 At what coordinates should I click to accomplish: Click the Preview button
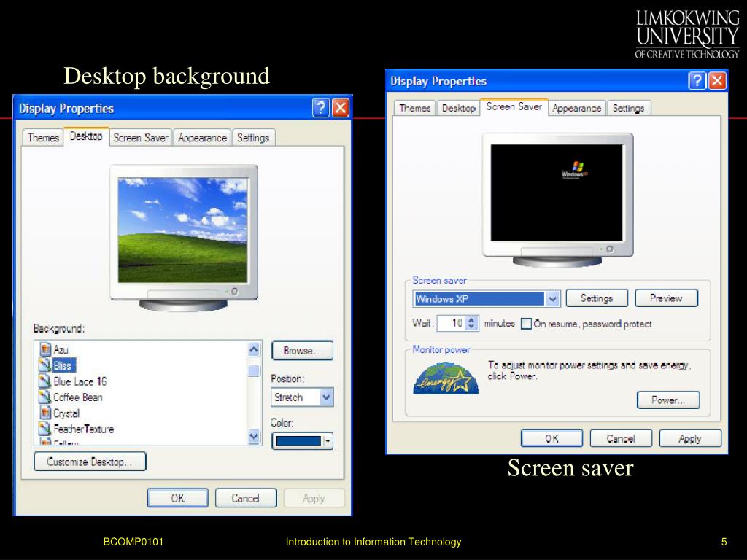tap(666, 298)
